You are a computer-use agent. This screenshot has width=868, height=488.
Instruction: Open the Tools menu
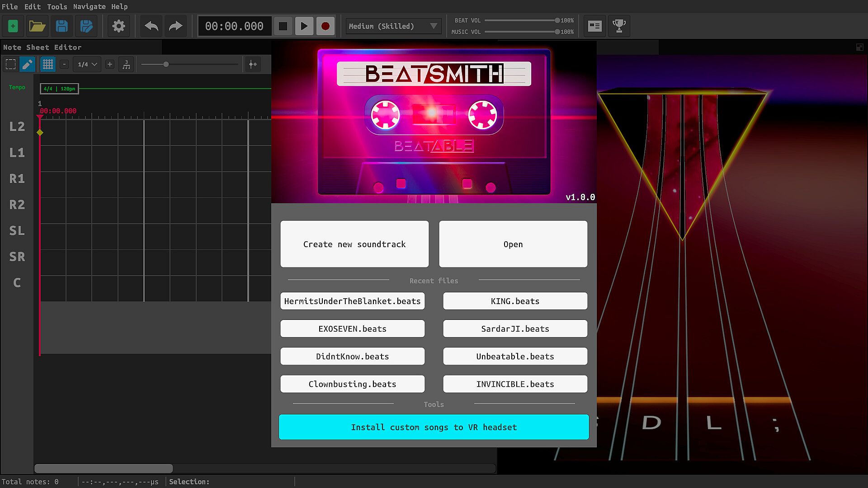point(57,7)
